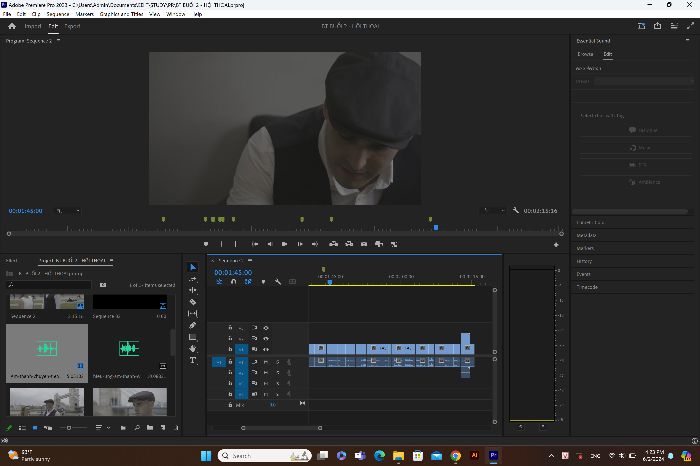Open playback resolution dropdown
Image resolution: width=700 pixels, height=466 pixels.
coord(493,210)
